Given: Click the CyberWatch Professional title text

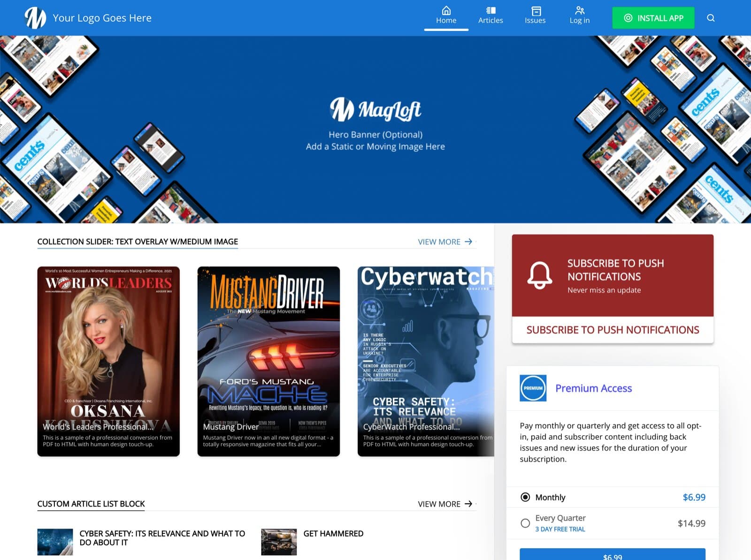Looking at the screenshot, I should click(x=412, y=427).
